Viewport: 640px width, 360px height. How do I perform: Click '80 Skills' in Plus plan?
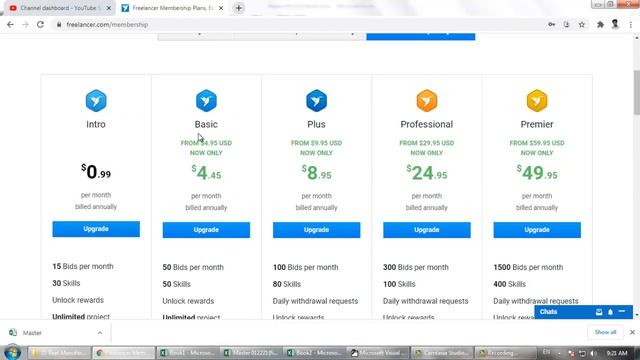[x=287, y=284]
